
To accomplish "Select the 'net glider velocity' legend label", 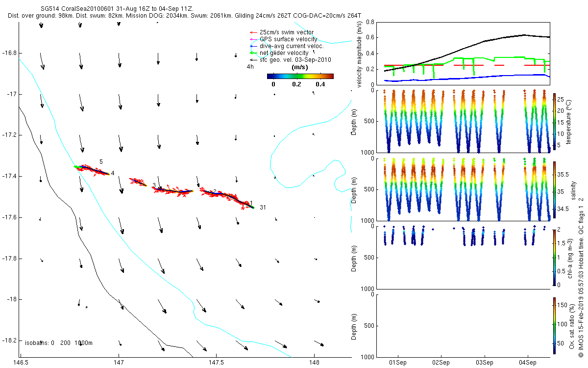I will coord(284,53).
